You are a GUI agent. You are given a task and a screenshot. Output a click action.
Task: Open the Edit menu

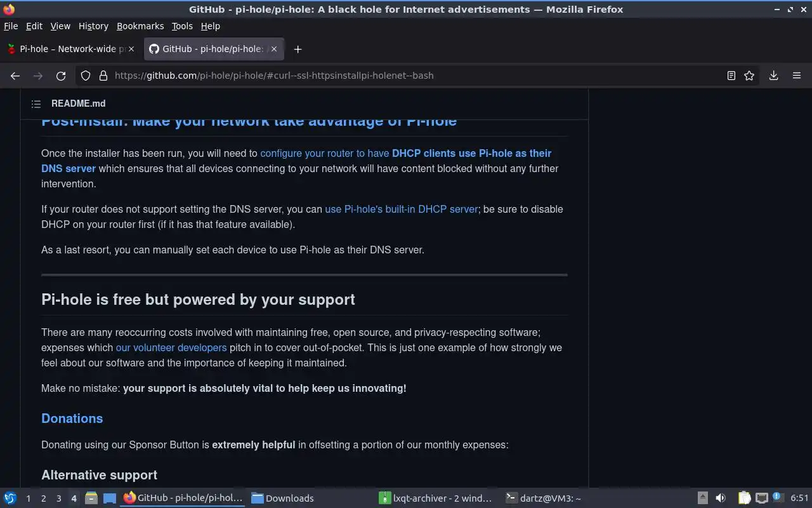tap(34, 26)
